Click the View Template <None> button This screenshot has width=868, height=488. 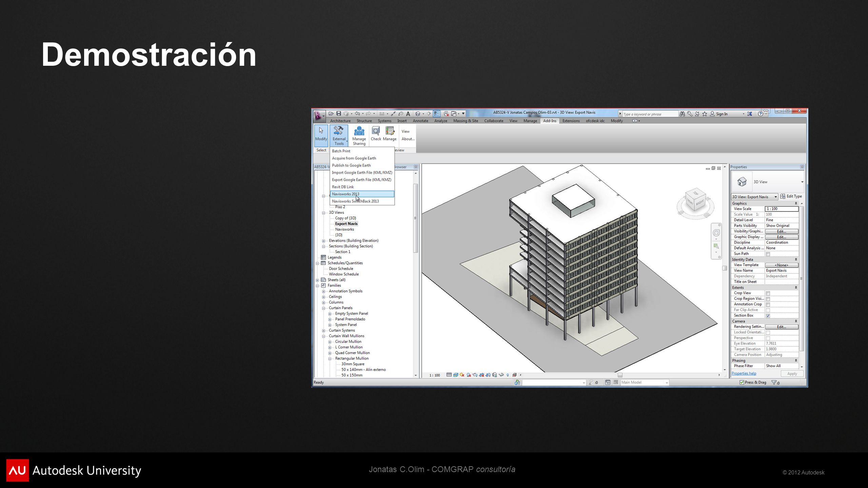[x=782, y=265]
